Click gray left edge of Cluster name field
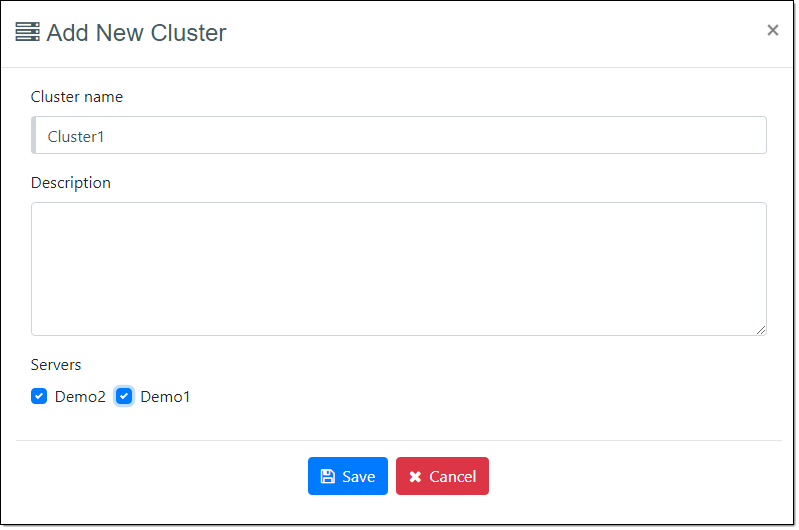Screen dimensions: 799x530 coord(34,135)
